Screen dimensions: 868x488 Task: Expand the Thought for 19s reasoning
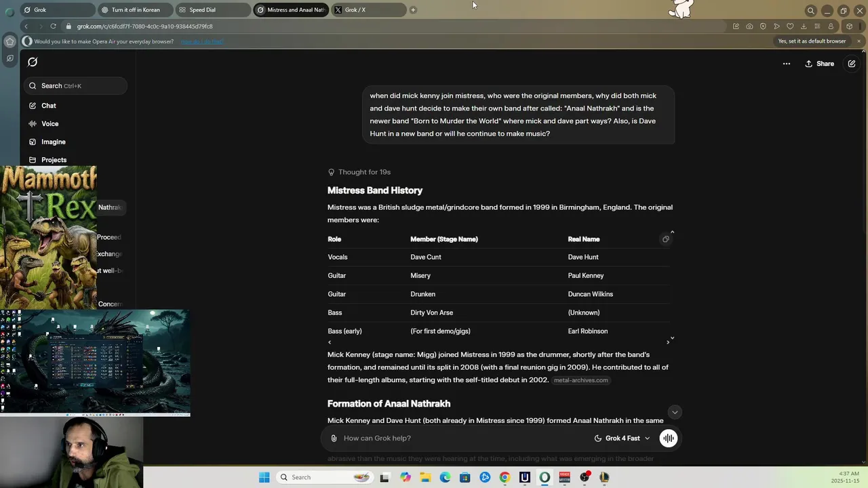tap(359, 172)
